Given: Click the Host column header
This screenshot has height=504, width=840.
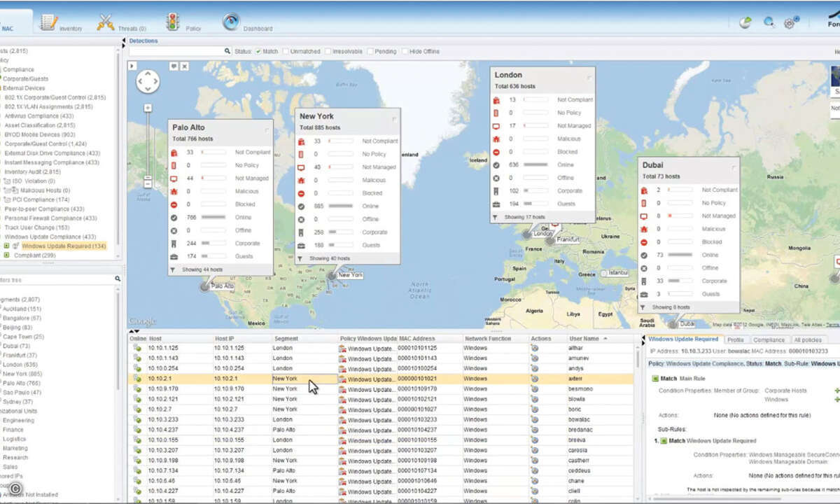Looking at the screenshot, I should tap(179, 338).
